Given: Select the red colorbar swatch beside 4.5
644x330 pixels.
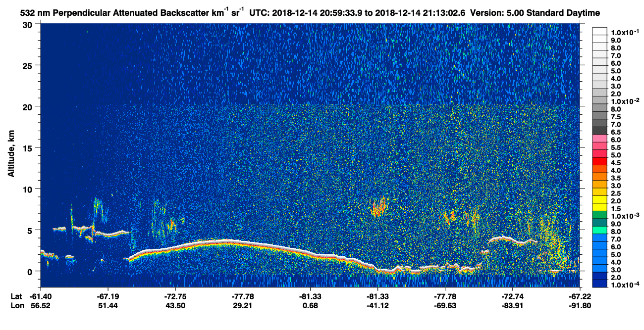Looking at the screenshot, I should point(599,161).
